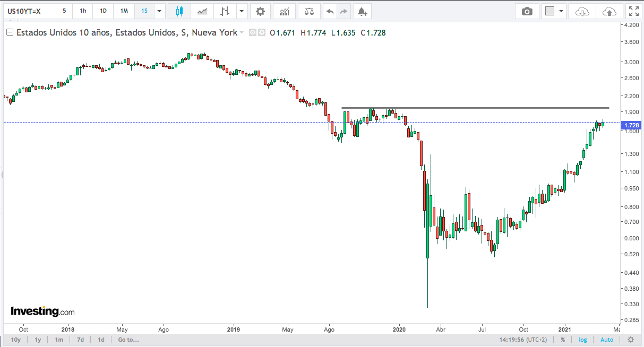Click the 2018 label on time axis
The image size is (644, 347).
pyautogui.click(x=68, y=329)
